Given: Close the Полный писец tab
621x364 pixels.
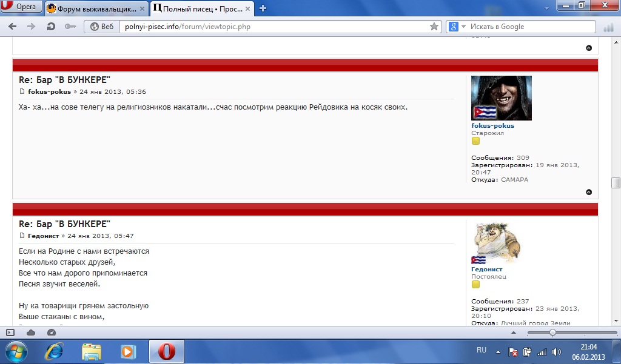Looking at the screenshot, I should (246, 8).
